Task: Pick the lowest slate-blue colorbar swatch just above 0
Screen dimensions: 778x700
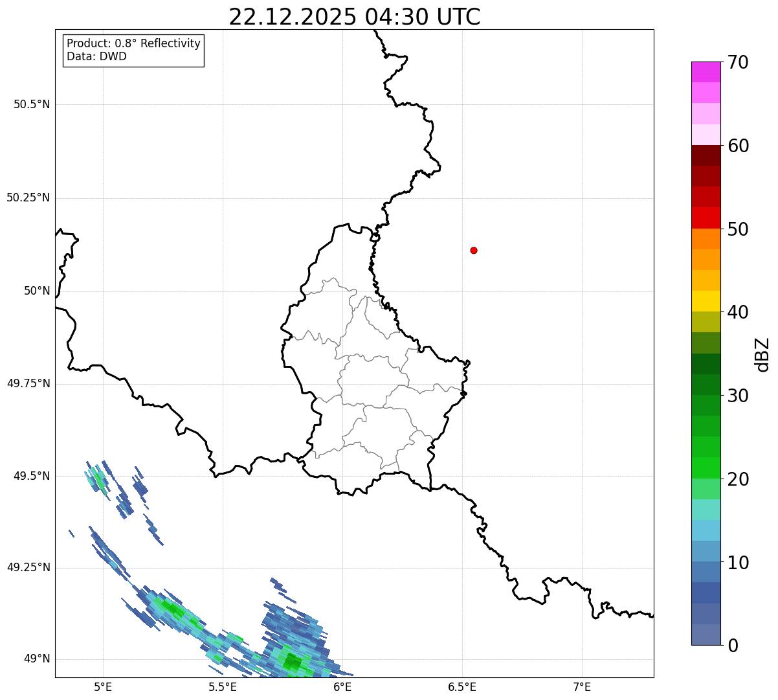Action: coord(706,635)
